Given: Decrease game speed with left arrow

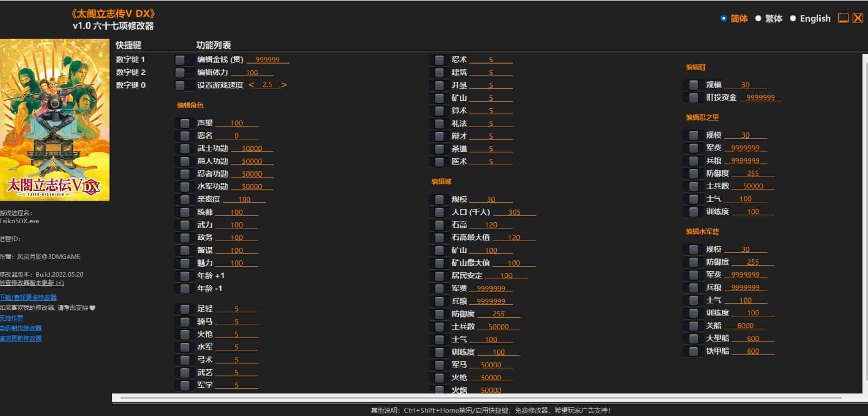Looking at the screenshot, I should pyautogui.click(x=251, y=85).
